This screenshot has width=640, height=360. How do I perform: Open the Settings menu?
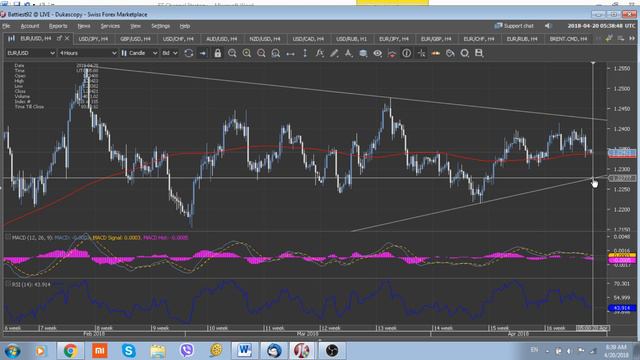click(x=160, y=26)
